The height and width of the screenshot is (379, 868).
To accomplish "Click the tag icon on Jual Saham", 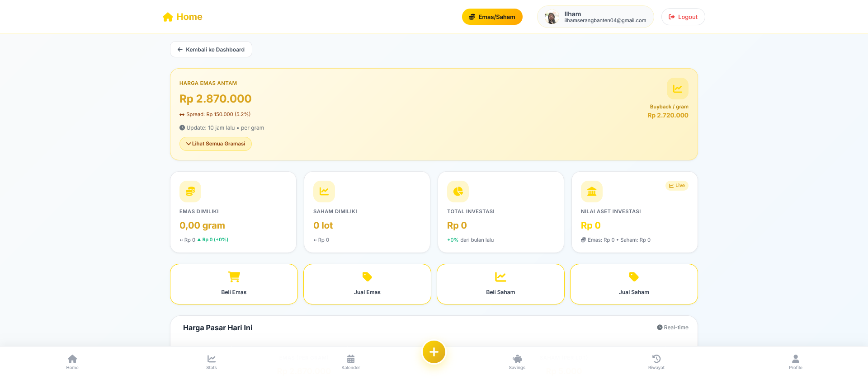I will pos(634,277).
